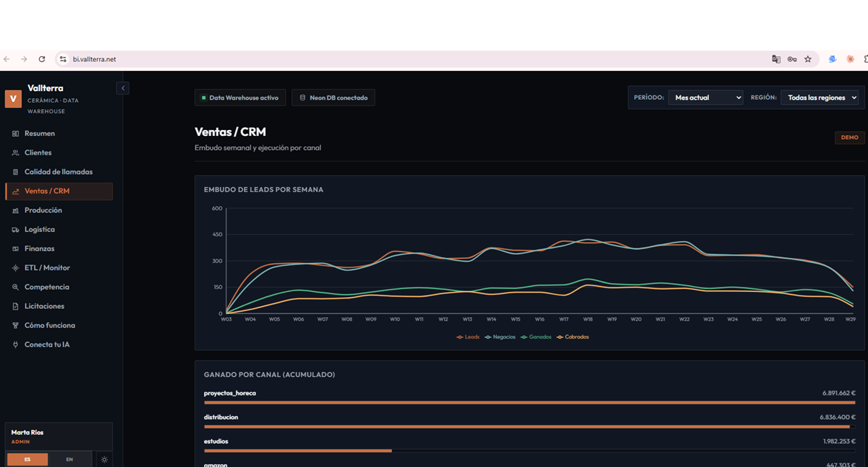Click the DEMO badge
Viewport: 868px width, 467px height.
click(x=850, y=137)
